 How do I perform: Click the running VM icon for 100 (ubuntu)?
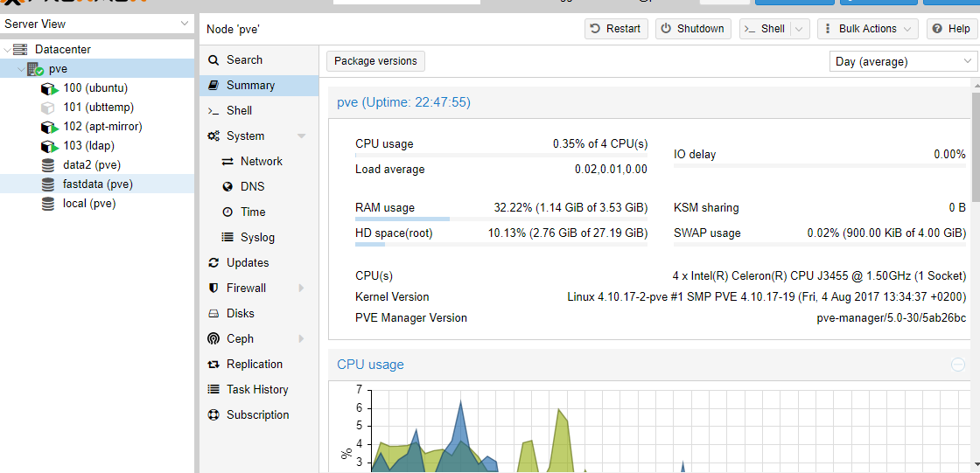pyautogui.click(x=50, y=88)
